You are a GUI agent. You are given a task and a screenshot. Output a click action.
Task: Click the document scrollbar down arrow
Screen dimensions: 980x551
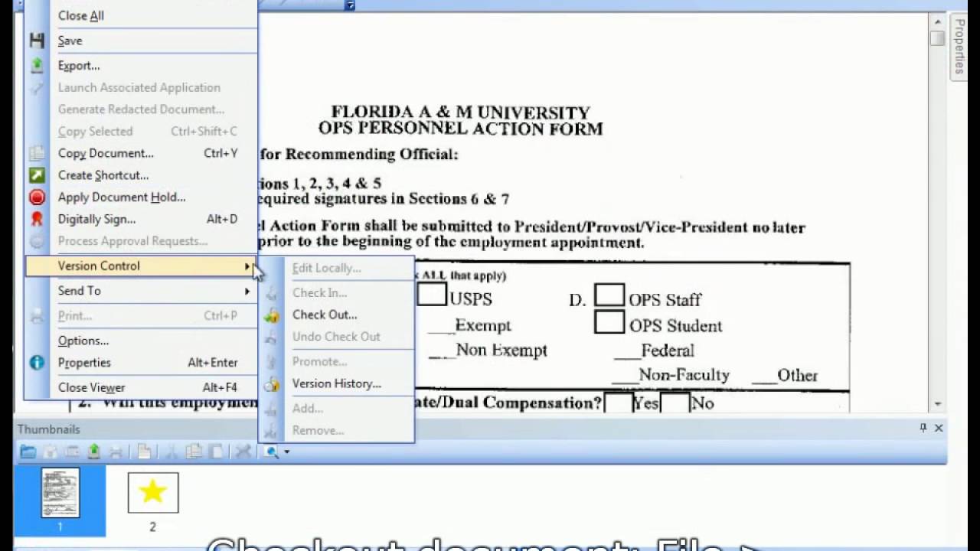pos(938,404)
